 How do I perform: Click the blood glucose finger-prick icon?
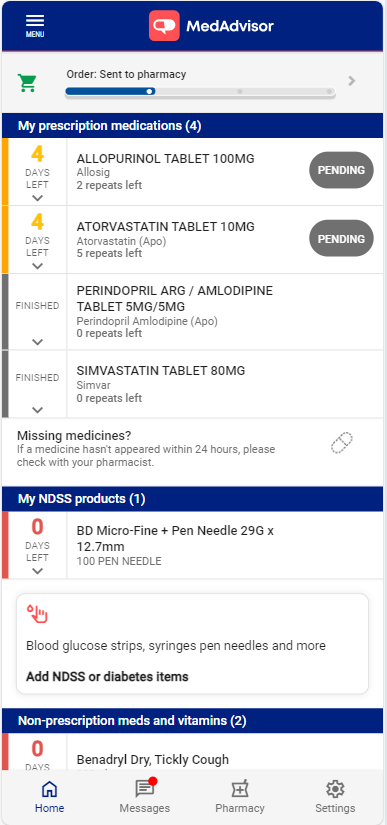(37, 614)
